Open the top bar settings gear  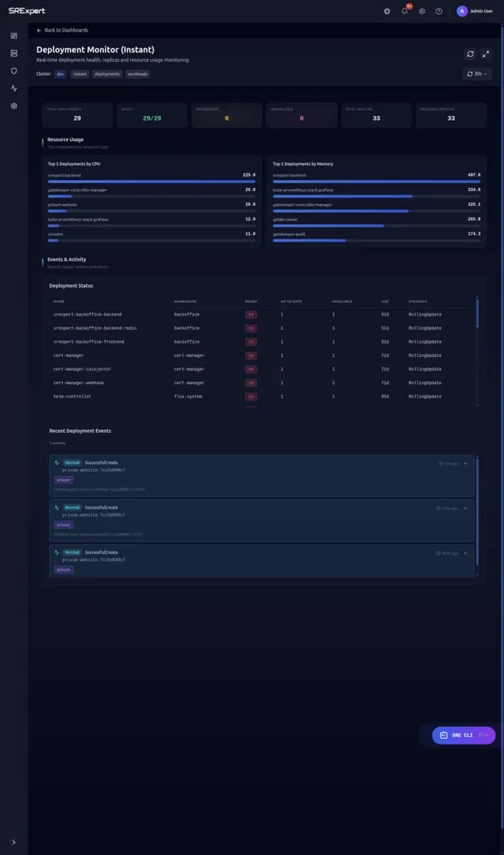422,11
